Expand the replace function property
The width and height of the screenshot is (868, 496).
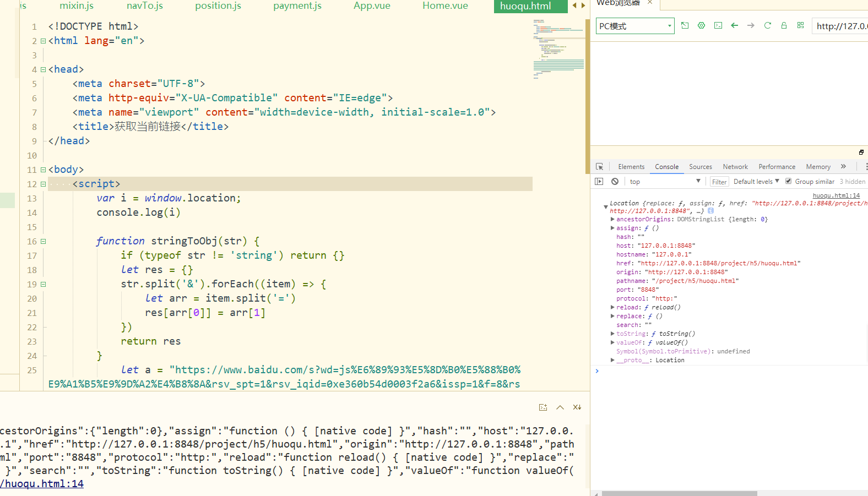612,316
